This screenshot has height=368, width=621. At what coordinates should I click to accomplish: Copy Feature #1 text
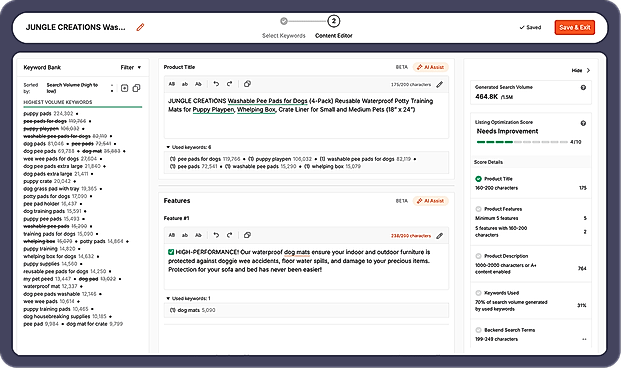(x=247, y=235)
